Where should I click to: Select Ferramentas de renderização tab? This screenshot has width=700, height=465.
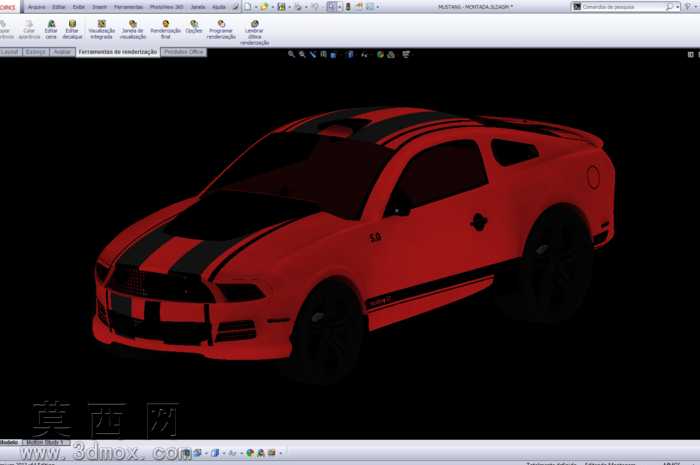click(118, 52)
